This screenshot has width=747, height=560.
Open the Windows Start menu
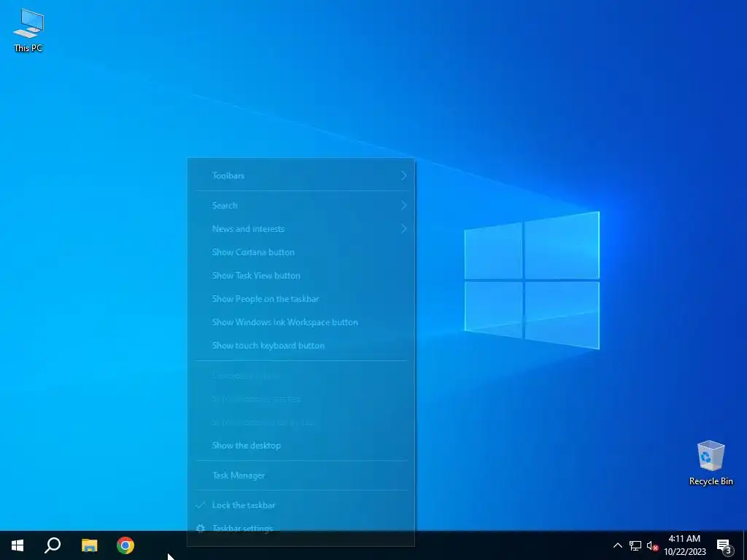(x=18, y=545)
